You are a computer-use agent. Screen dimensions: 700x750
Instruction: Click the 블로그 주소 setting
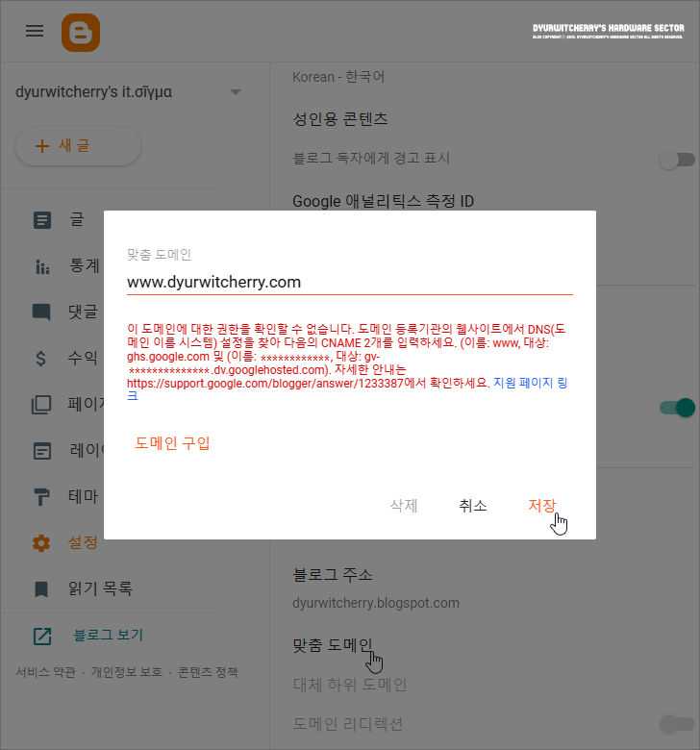click(333, 574)
